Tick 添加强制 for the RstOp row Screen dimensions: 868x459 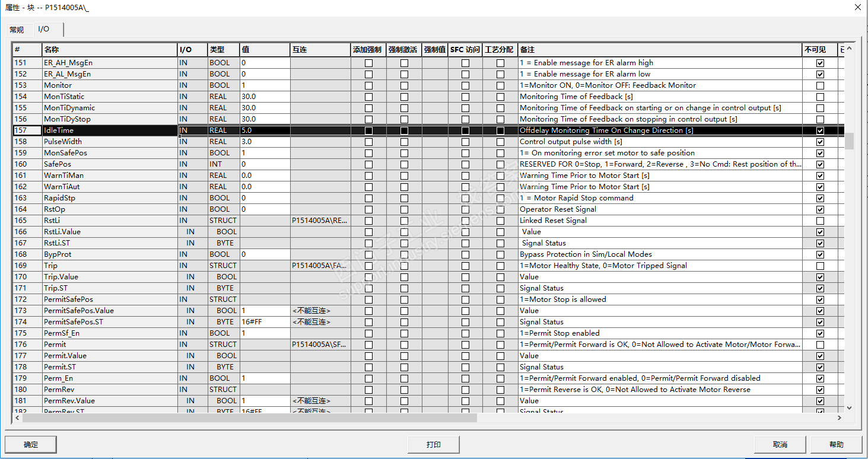click(x=368, y=209)
